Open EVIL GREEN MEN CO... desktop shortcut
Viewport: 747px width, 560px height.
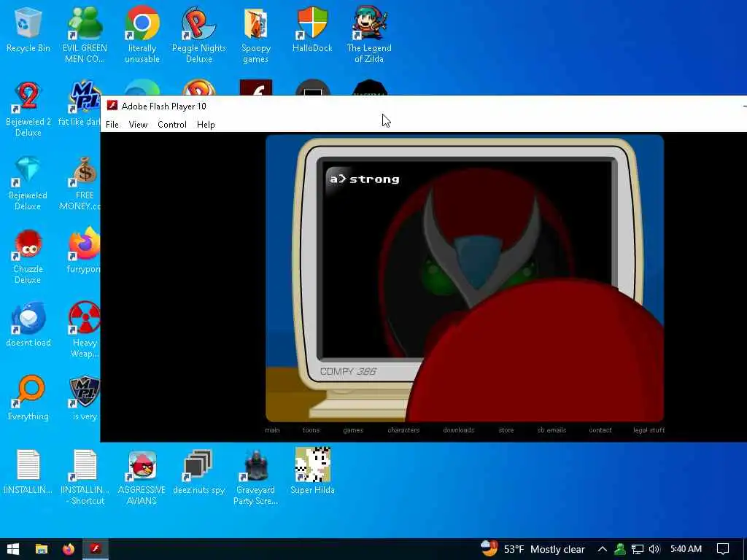click(85, 34)
